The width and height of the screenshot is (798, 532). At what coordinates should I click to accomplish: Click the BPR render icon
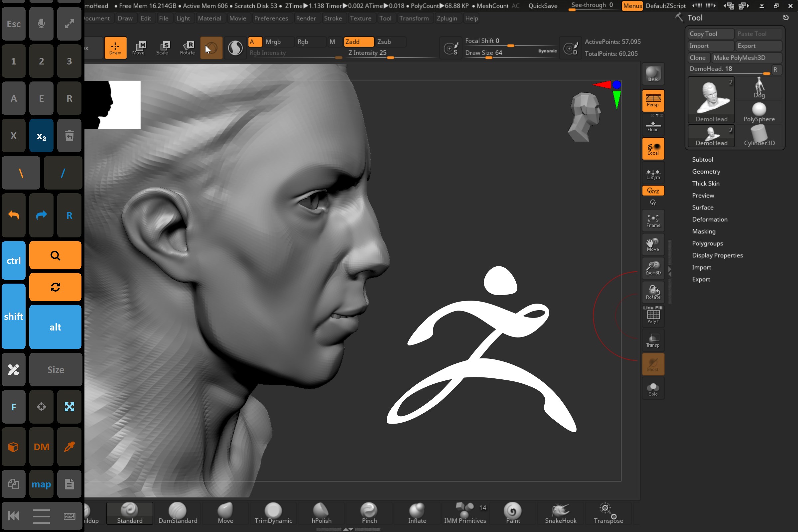point(653,74)
